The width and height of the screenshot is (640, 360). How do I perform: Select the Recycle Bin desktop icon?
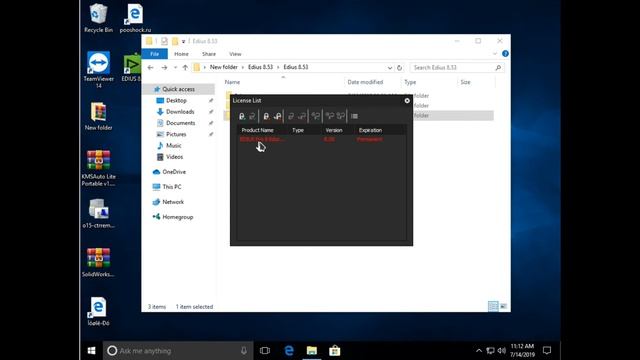(x=98, y=18)
